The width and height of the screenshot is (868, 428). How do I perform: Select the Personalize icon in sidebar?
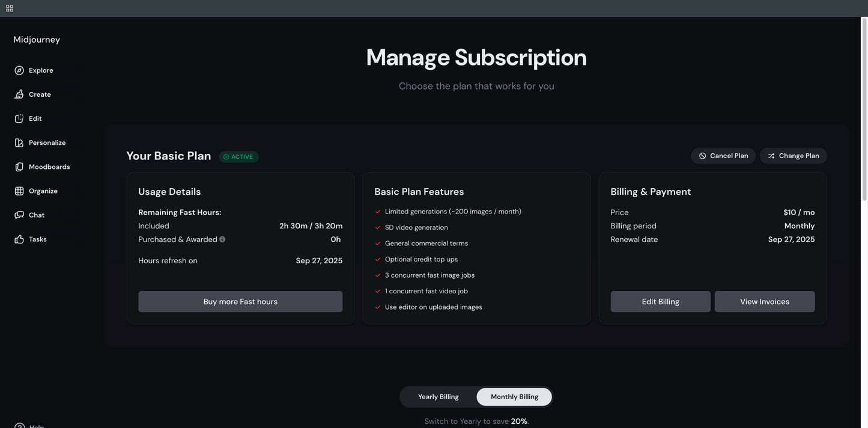coord(19,142)
